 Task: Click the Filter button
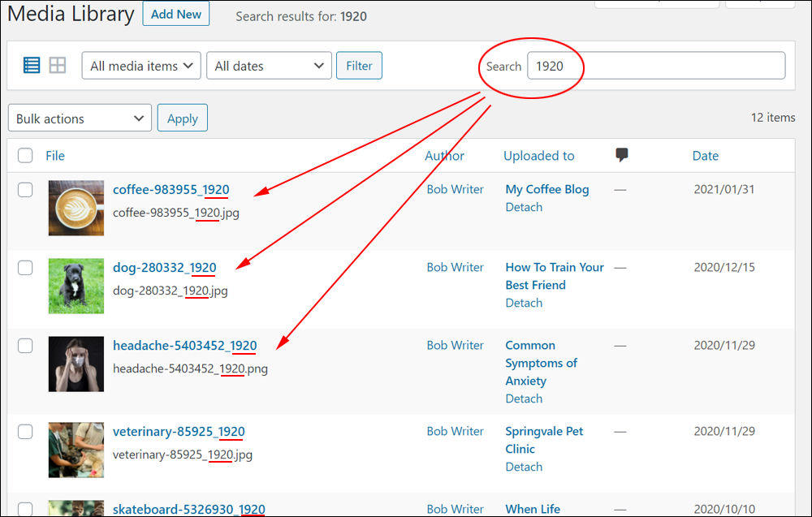(x=360, y=66)
